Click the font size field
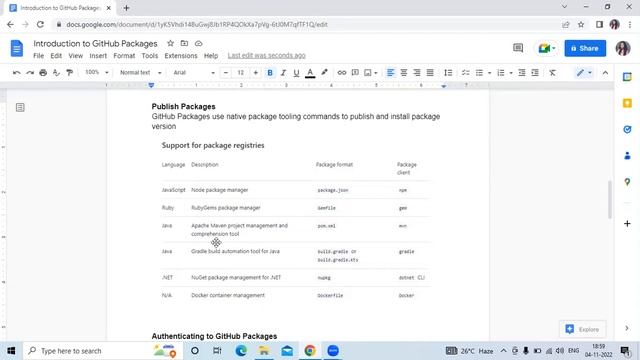 click(x=240, y=73)
